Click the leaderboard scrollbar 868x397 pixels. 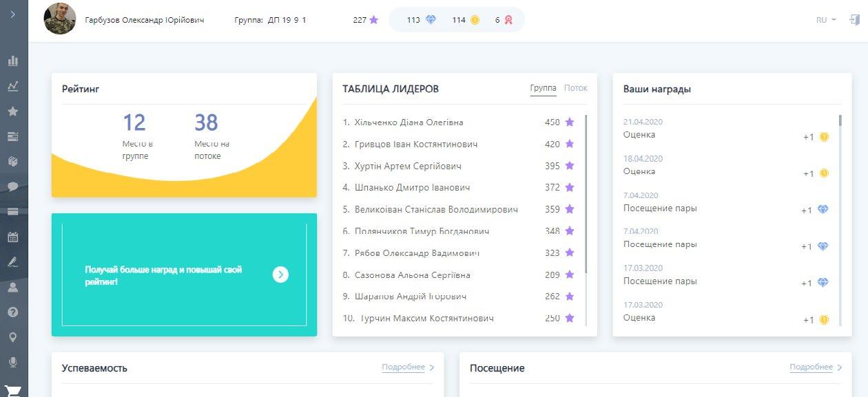tap(586, 193)
